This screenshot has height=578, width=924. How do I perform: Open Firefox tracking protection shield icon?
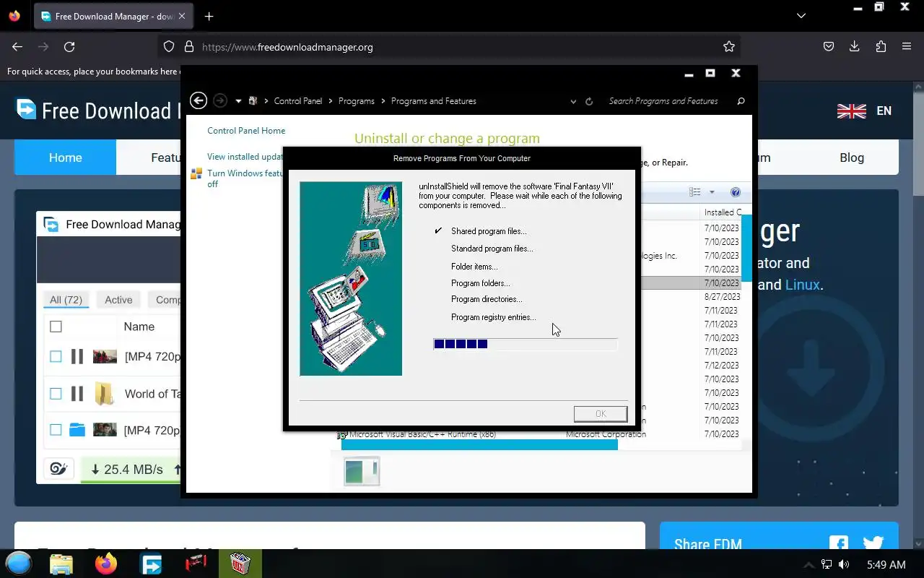(169, 46)
